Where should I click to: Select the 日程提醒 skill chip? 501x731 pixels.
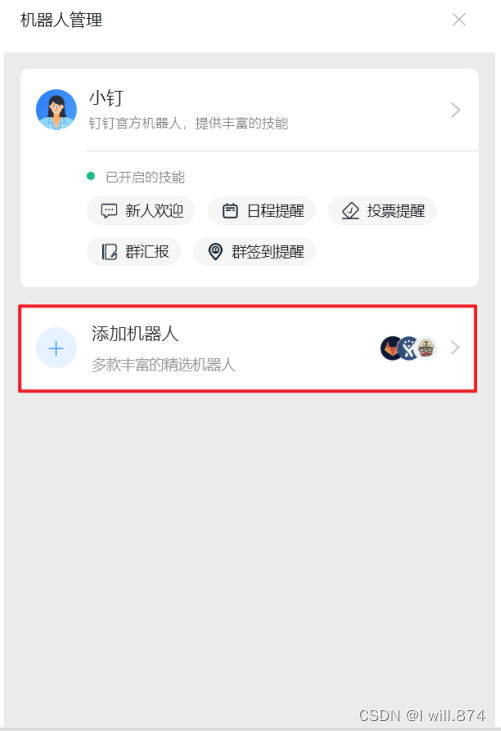pos(261,211)
